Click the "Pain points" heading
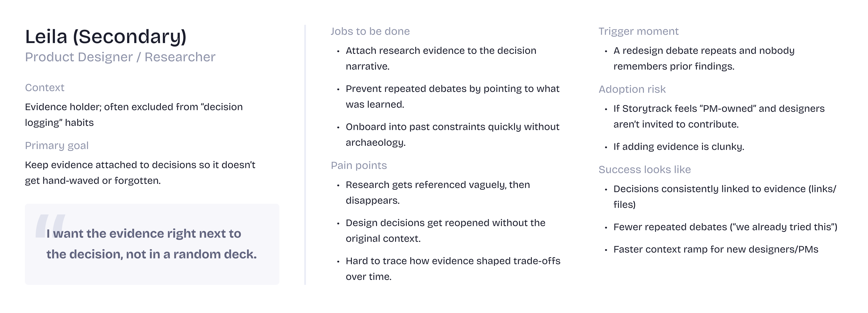The height and width of the screenshot is (313, 868). click(359, 165)
